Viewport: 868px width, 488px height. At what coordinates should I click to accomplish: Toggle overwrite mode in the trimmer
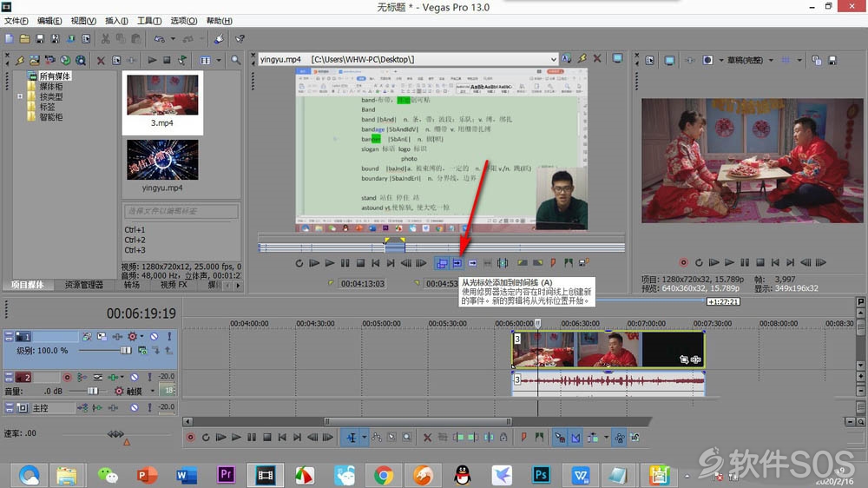442,263
